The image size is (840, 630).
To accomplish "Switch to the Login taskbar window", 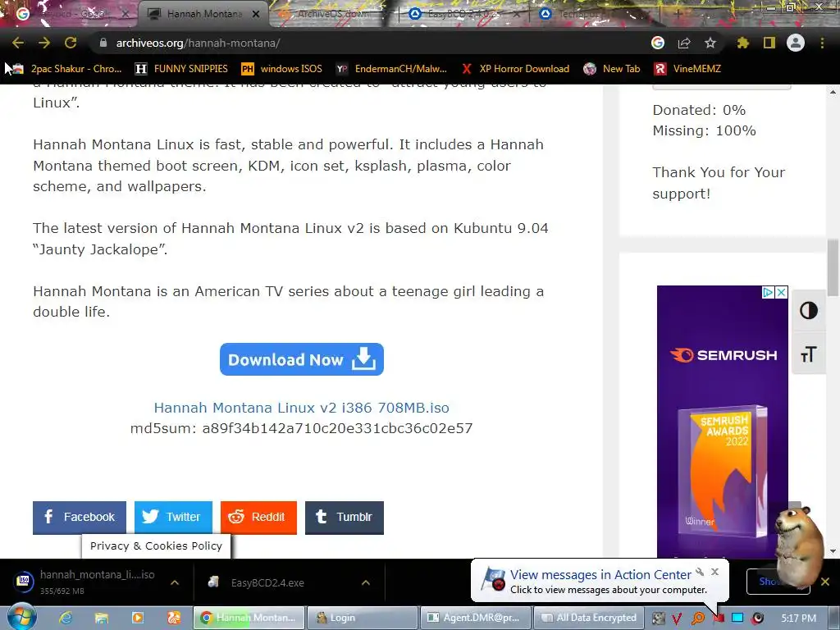I will click(x=363, y=618).
